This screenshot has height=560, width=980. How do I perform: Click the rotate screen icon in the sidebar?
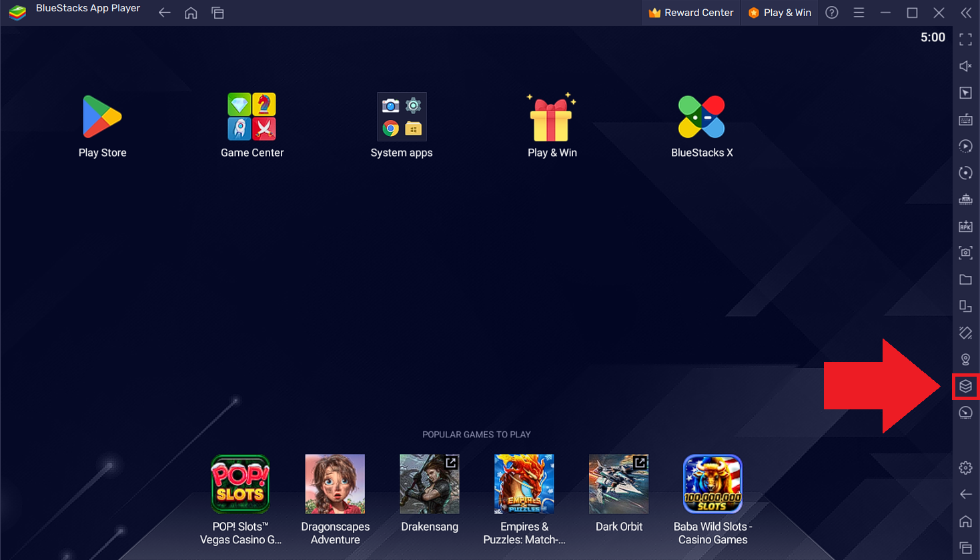tap(965, 306)
